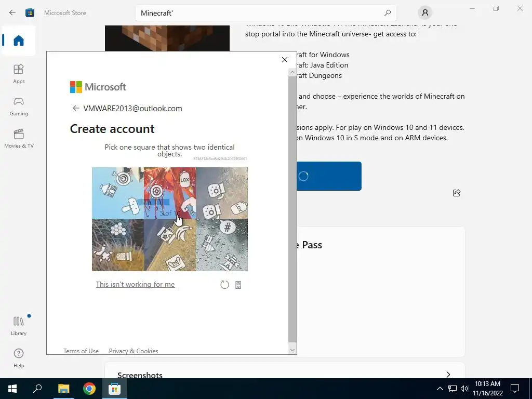Switch to the audio challenge icon
The width and height of the screenshot is (532, 399).
tap(238, 285)
